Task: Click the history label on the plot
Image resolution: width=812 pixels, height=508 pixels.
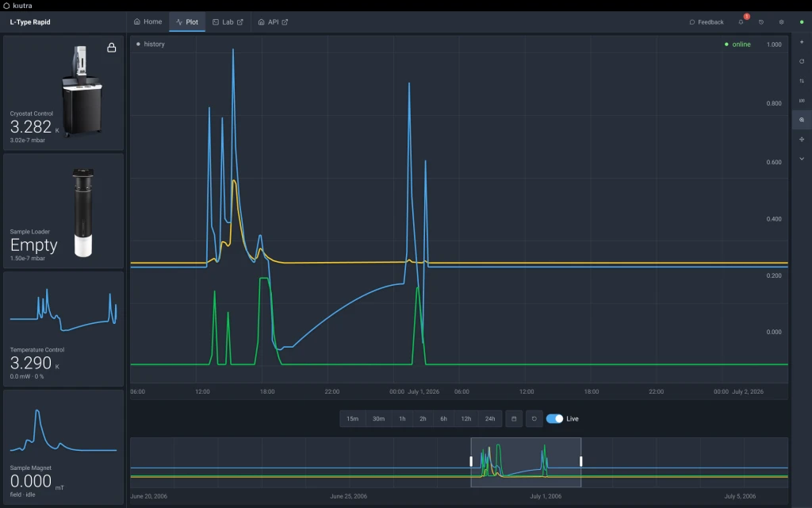Action: (155, 44)
